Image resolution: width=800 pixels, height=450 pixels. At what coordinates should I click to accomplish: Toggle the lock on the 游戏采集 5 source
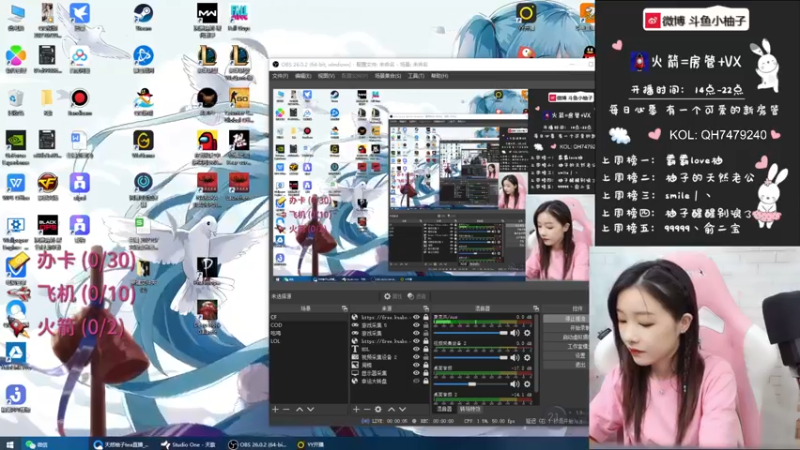pyautogui.click(x=426, y=325)
